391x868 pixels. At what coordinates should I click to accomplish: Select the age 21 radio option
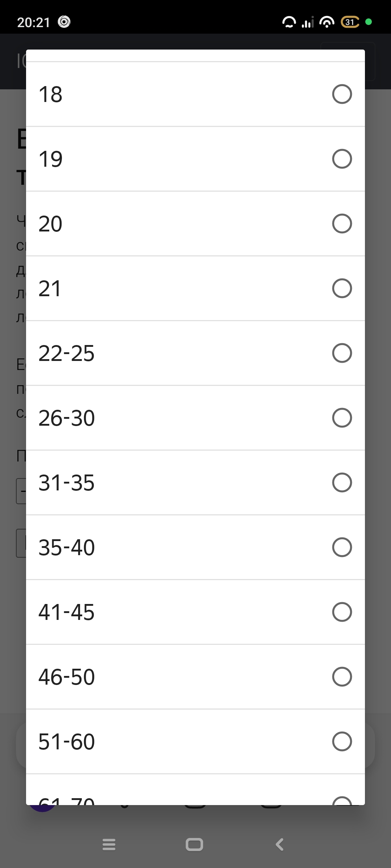coord(342,288)
